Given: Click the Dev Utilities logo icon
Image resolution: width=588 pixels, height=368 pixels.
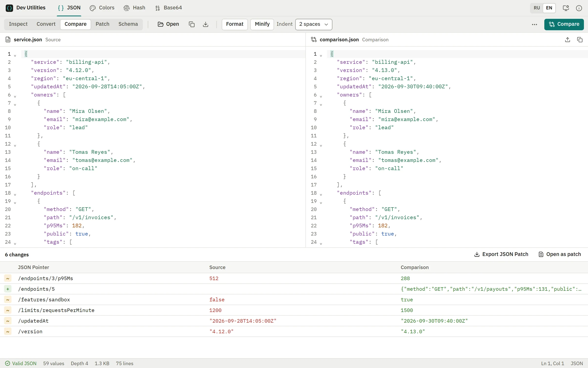Looking at the screenshot, I should [9, 8].
